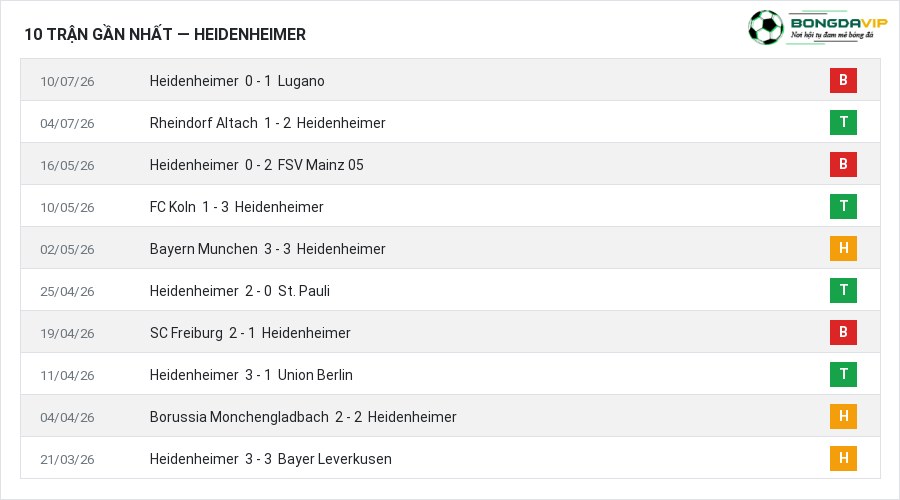Click the green T badge for Union Berlin match

pos(843,374)
